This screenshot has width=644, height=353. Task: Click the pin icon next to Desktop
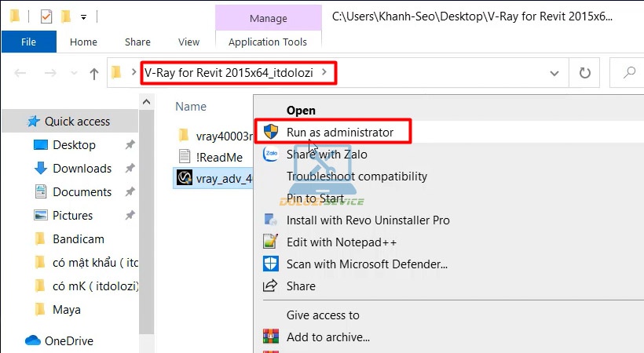coord(130,144)
